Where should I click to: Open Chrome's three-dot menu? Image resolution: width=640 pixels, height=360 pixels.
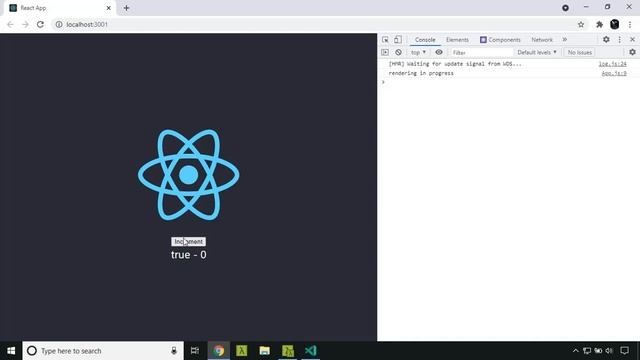pos(630,24)
